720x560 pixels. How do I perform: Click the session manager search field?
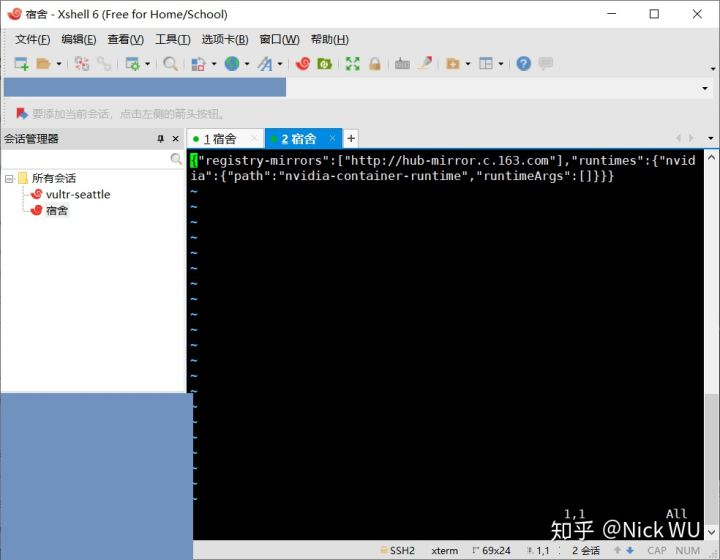click(x=85, y=159)
